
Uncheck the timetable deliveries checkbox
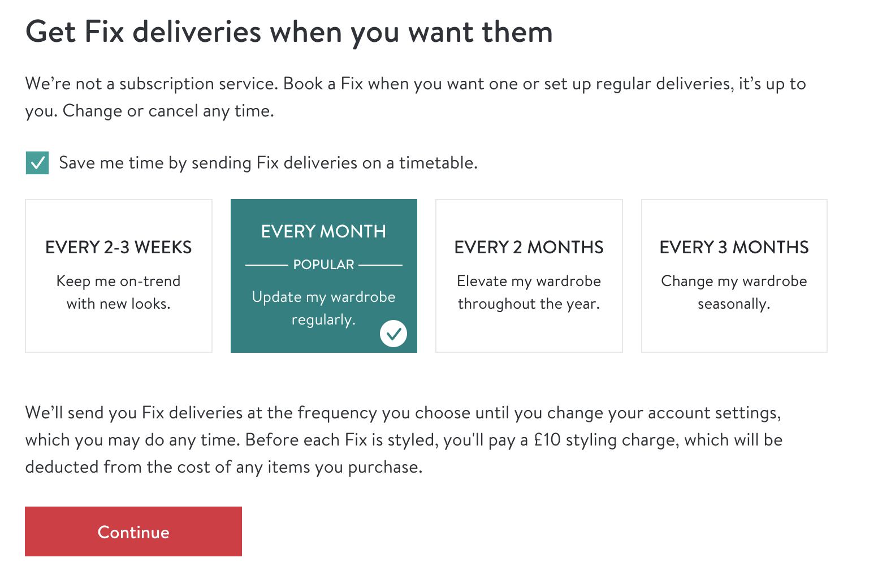(37, 163)
